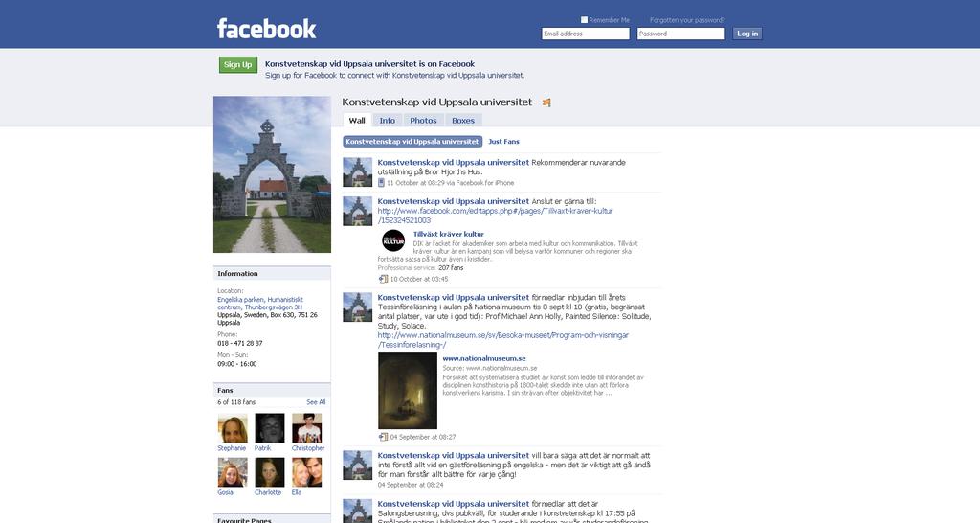Click the link-share icon on 10 October post
Screen dimensions: 980x523
pyautogui.click(x=383, y=279)
